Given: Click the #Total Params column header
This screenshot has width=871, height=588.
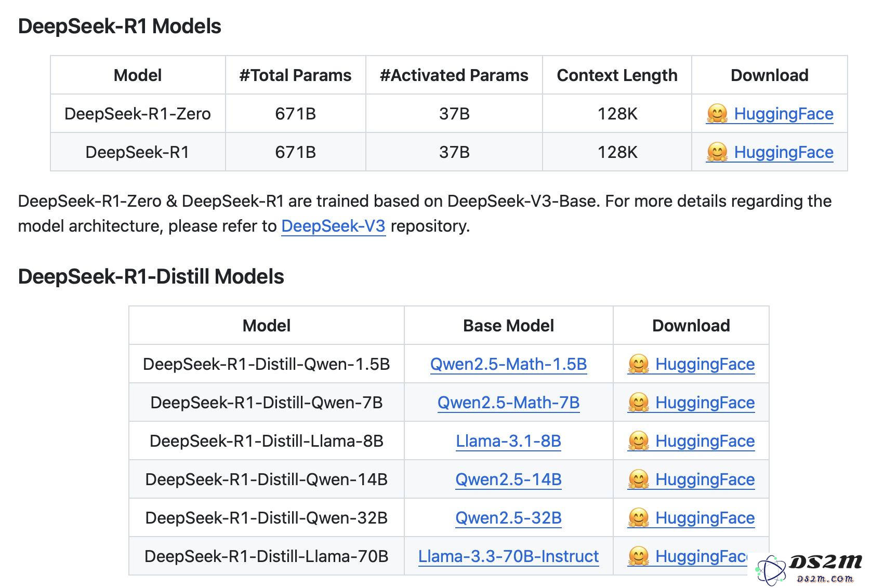Looking at the screenshot, I should pyautogui.click(x=295, y=75).
